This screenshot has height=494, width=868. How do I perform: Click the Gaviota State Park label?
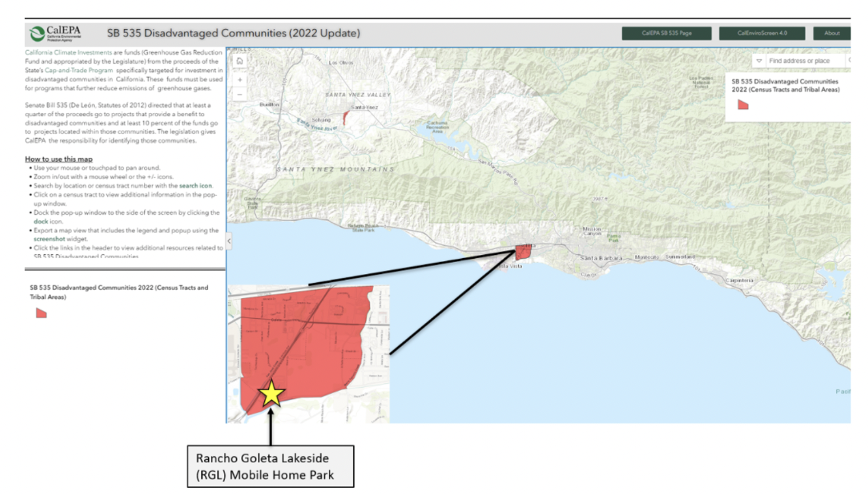(x=252, y=202)
